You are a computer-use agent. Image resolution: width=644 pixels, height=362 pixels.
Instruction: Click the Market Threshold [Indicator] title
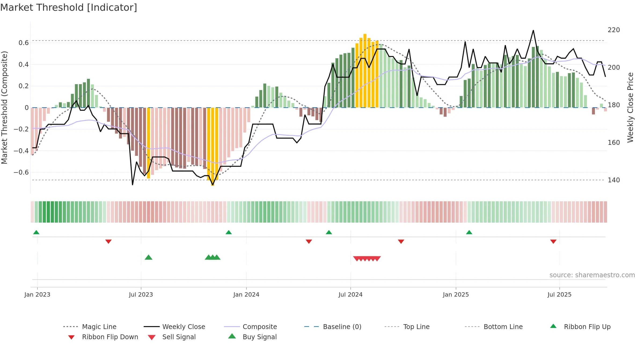pyautogui.click(x=69, y=8)
